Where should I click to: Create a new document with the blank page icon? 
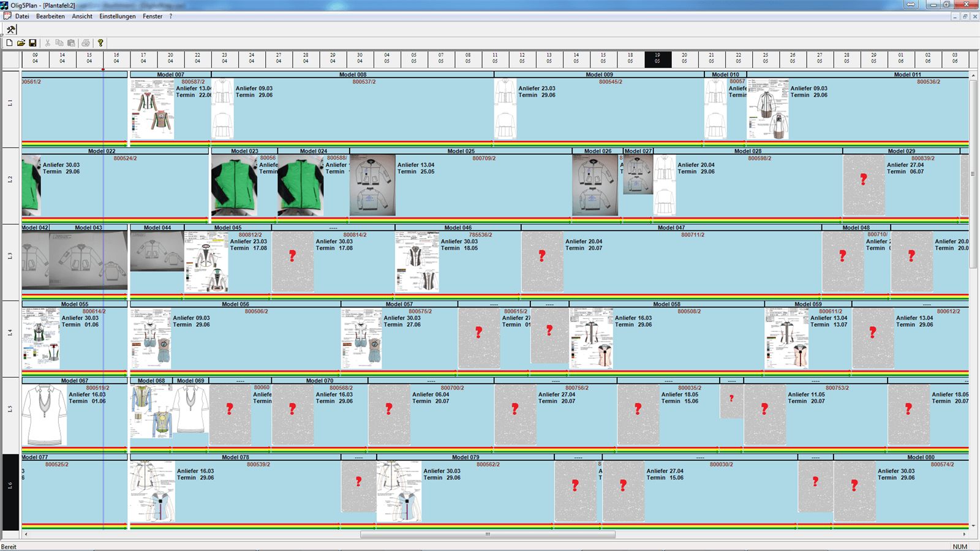pyautogui.click(x=9, y=43)
